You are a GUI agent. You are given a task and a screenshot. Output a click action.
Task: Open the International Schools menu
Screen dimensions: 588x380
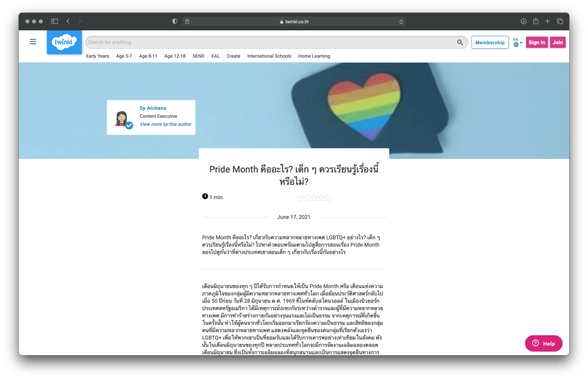pyautogui.click(x=269, y=56)
